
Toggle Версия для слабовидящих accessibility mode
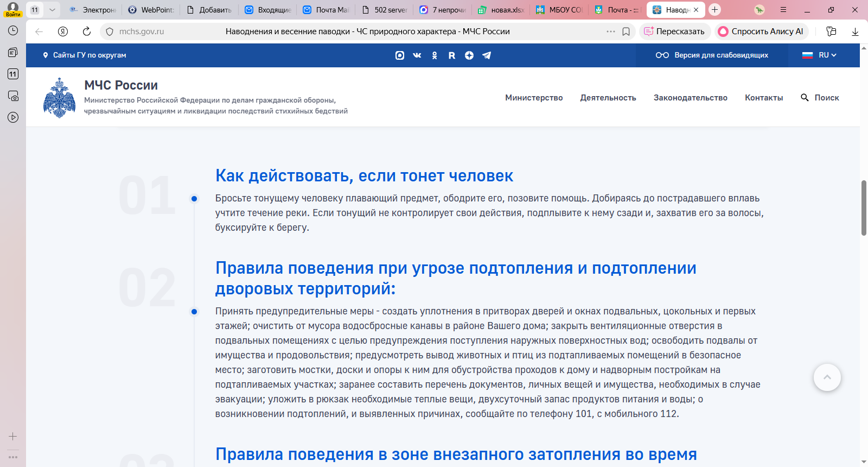click(x=712, y=55)
